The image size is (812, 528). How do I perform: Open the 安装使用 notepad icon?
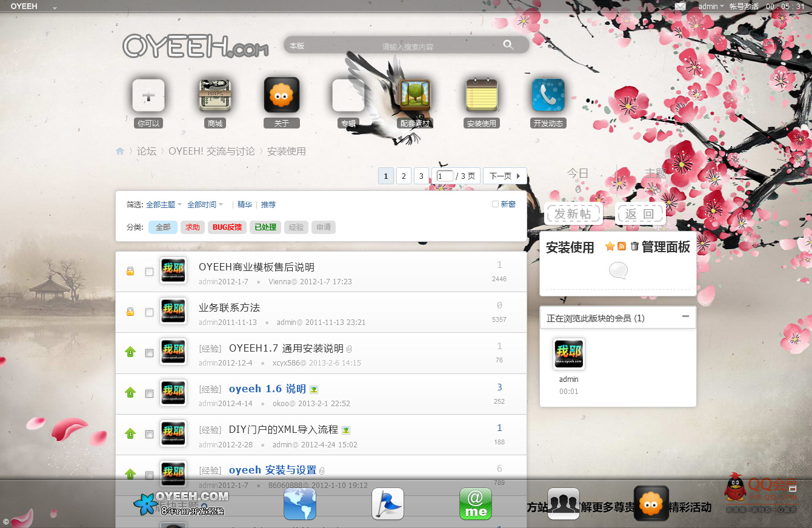(x=482, y=95)
